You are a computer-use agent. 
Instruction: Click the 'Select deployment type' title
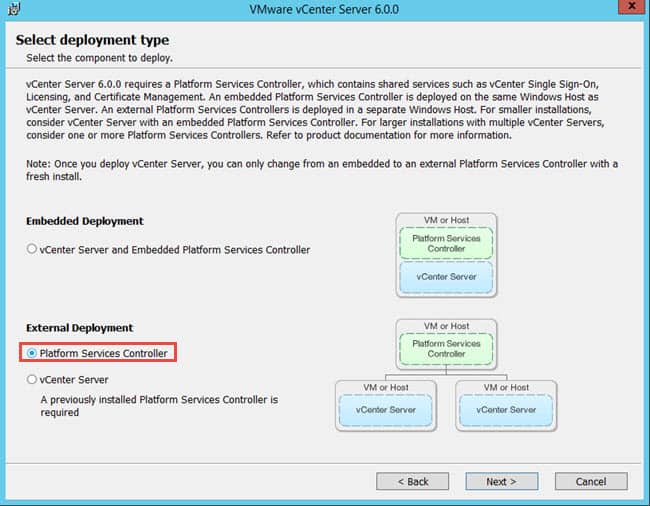pyautogui.click(x=92, y=40)
